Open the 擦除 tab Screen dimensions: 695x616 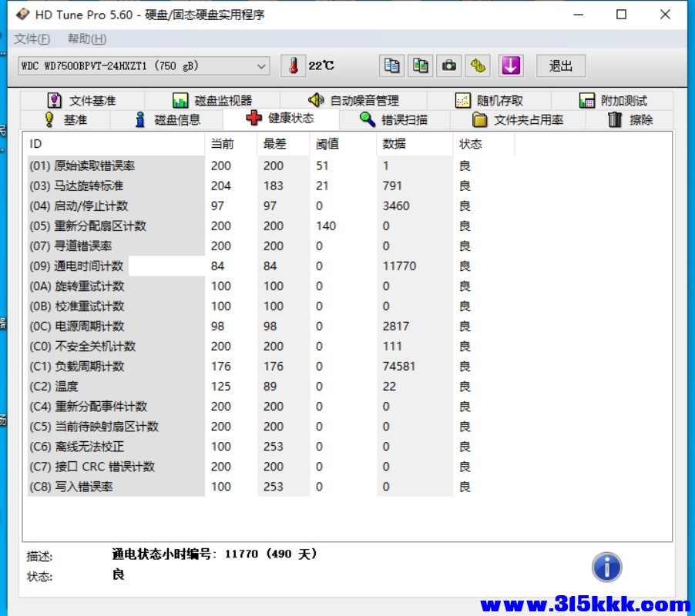click(630, 119)
